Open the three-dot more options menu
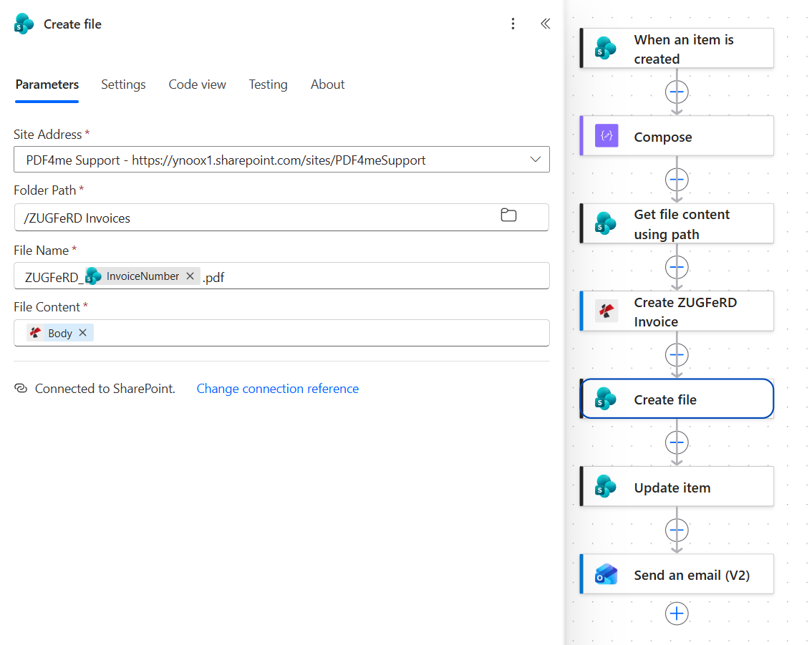 513,24
